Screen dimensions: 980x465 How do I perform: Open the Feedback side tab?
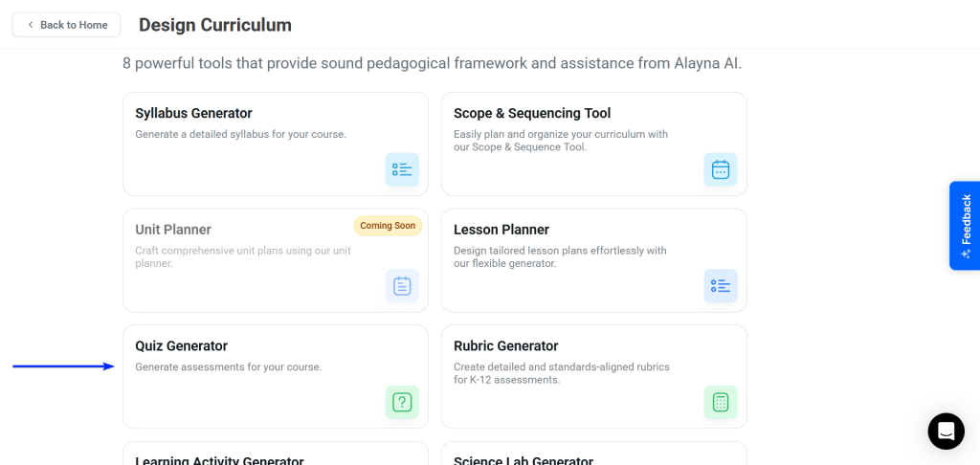pyautogui.click(x=965, y=225)
